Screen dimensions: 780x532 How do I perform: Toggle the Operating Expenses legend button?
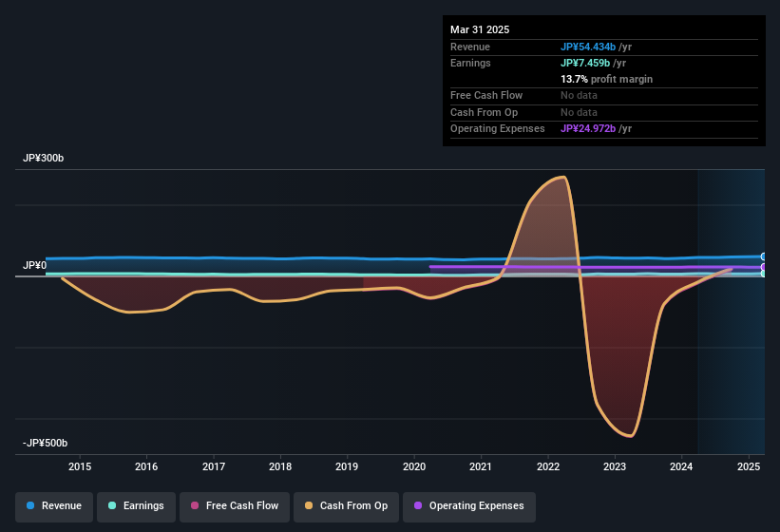coord(469,506)
